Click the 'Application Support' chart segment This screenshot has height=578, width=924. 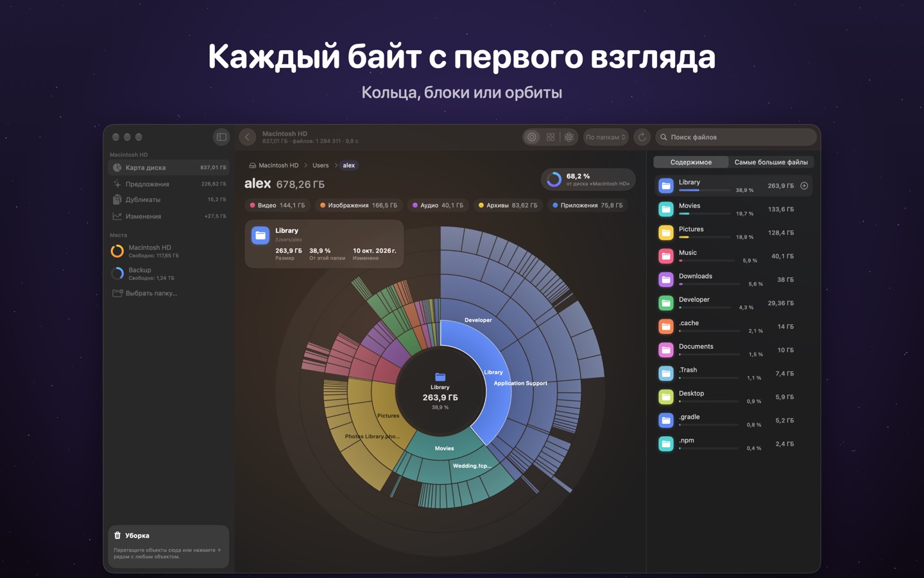(520, 383)
